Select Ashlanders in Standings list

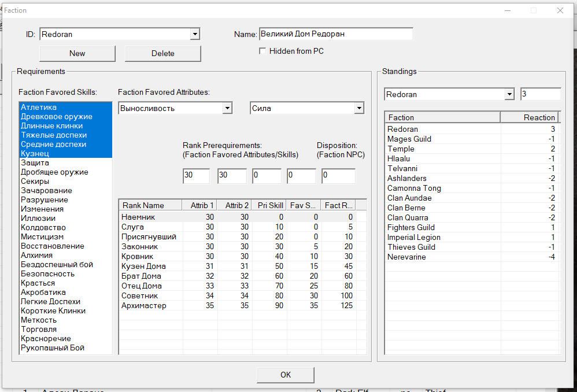click(472, 178)
